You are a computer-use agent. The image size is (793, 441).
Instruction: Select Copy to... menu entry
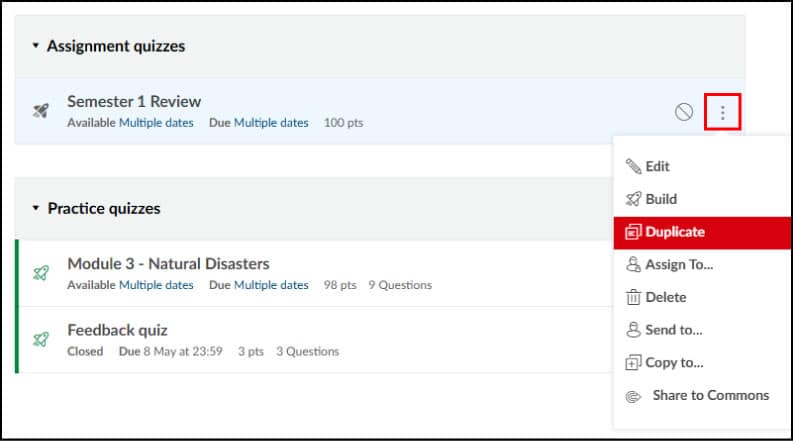tap(674, 362)
